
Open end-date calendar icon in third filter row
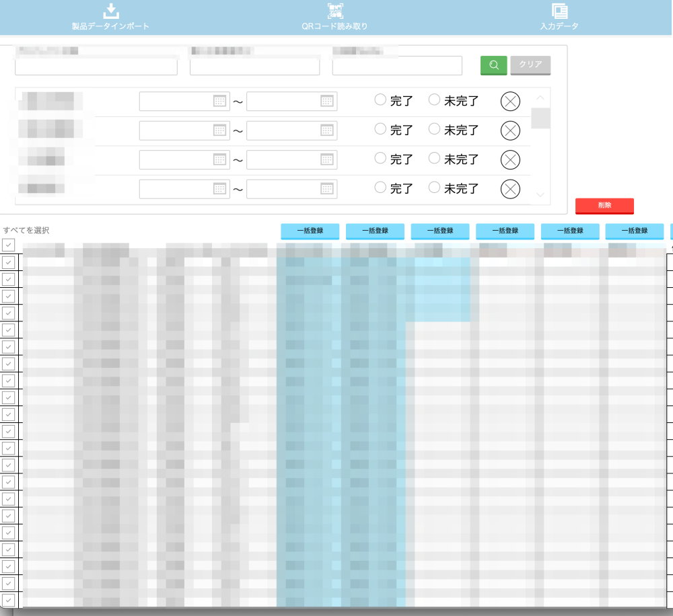[326, 159]
